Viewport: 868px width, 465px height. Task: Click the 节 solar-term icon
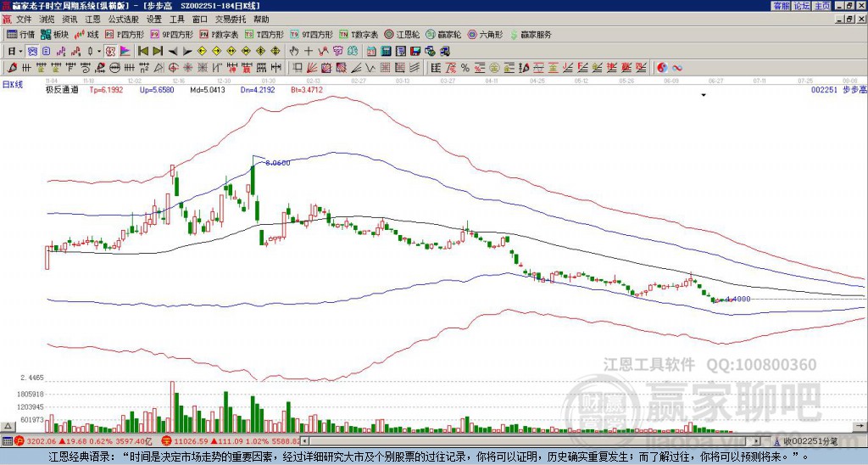[x=337, y=52]
